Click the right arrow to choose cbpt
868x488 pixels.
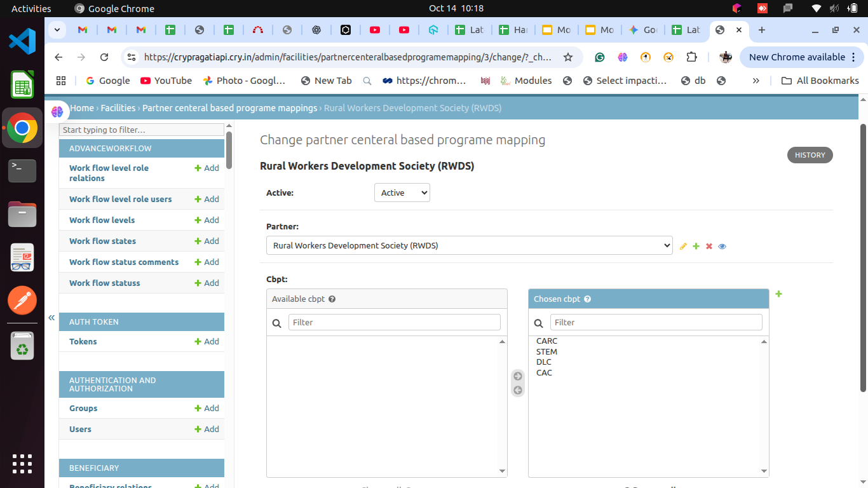(518, 376)
